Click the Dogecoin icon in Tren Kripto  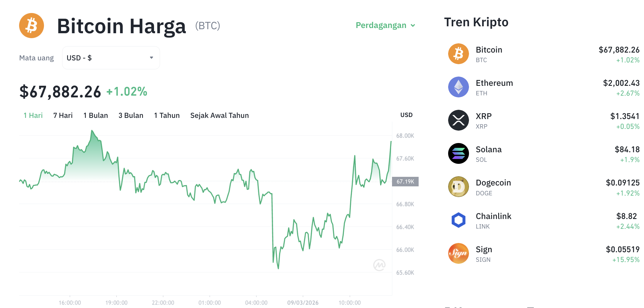click(458, 187)
